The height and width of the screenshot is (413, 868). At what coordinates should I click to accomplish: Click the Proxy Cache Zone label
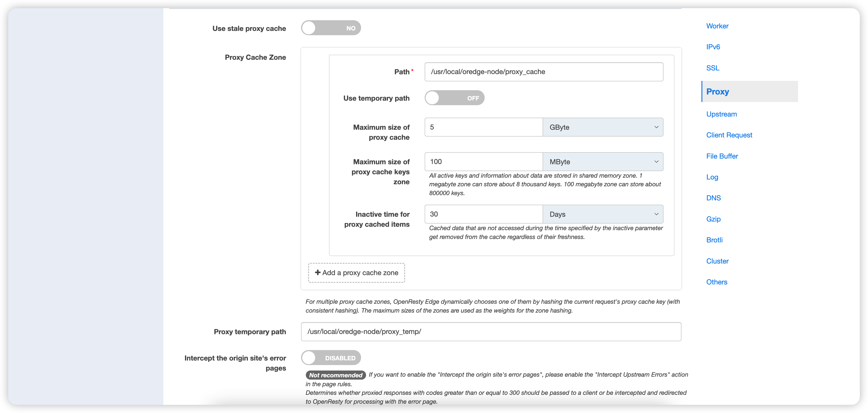coord(255,57)
